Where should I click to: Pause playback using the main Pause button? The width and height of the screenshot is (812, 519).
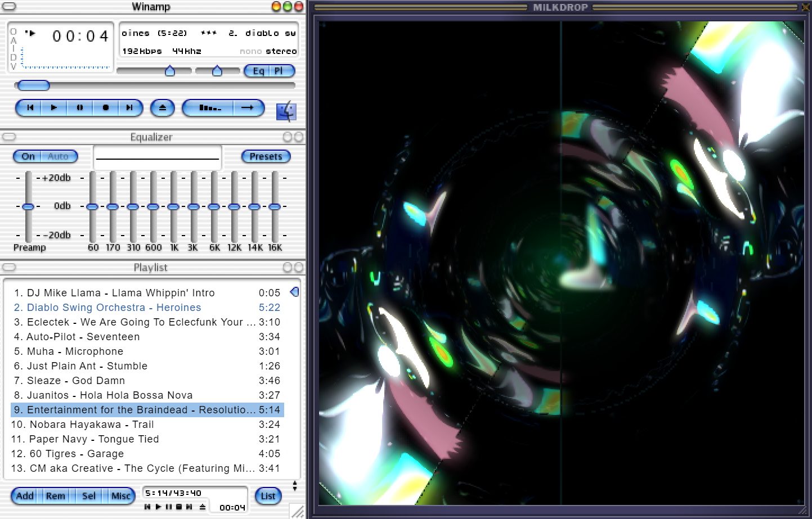(80, 107)
